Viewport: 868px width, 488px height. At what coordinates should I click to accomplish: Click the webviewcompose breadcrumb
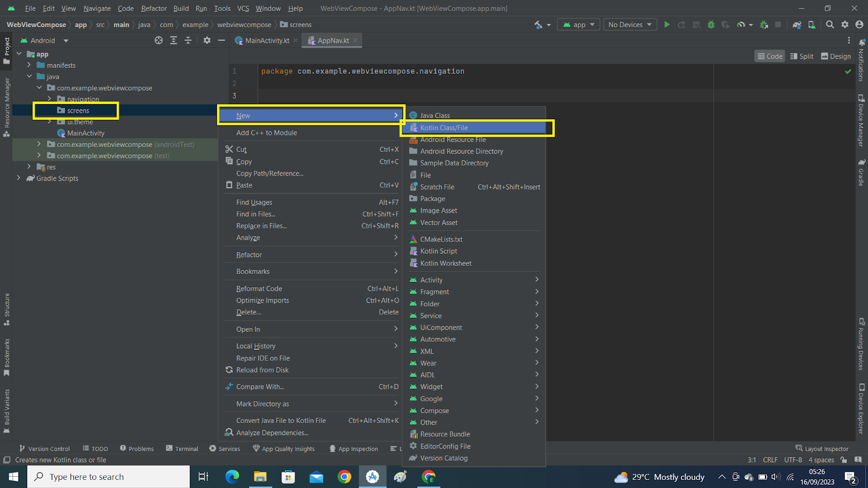pyautogui.click(x=244, y=24)
